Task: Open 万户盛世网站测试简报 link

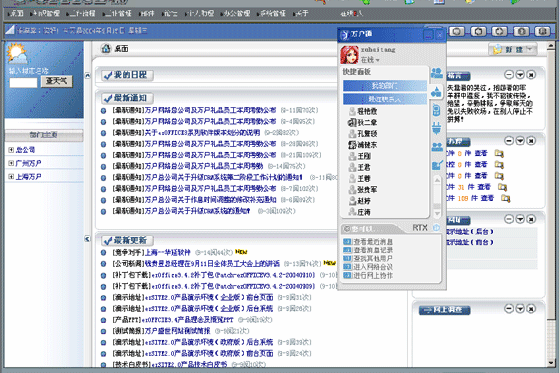Action: click(177, 331)
